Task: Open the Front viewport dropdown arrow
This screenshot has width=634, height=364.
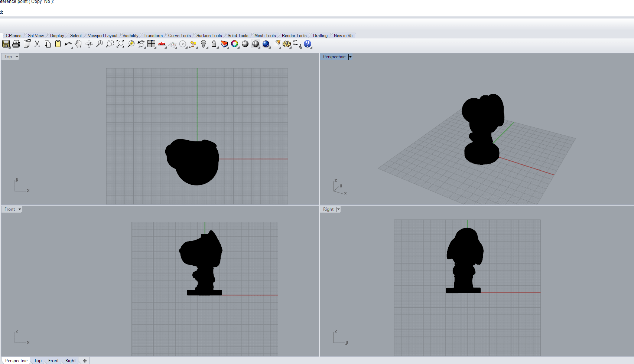Action: [20, 209]
